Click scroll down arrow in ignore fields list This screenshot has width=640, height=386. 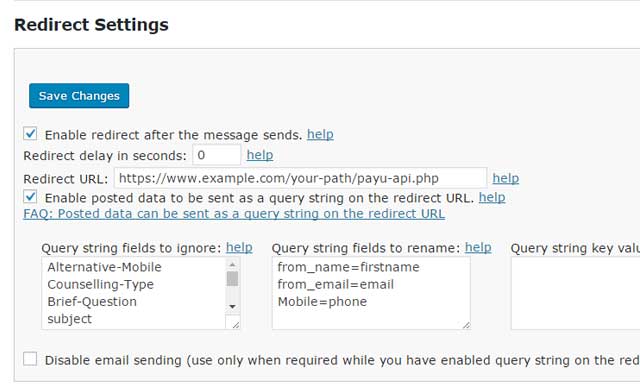click(x=233, y=307)
